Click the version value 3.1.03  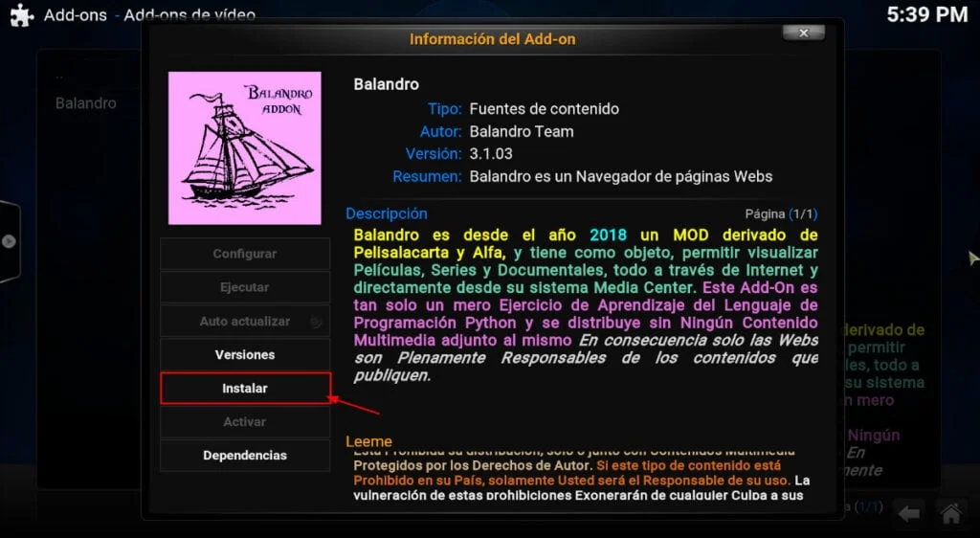(x=491, y=154)
